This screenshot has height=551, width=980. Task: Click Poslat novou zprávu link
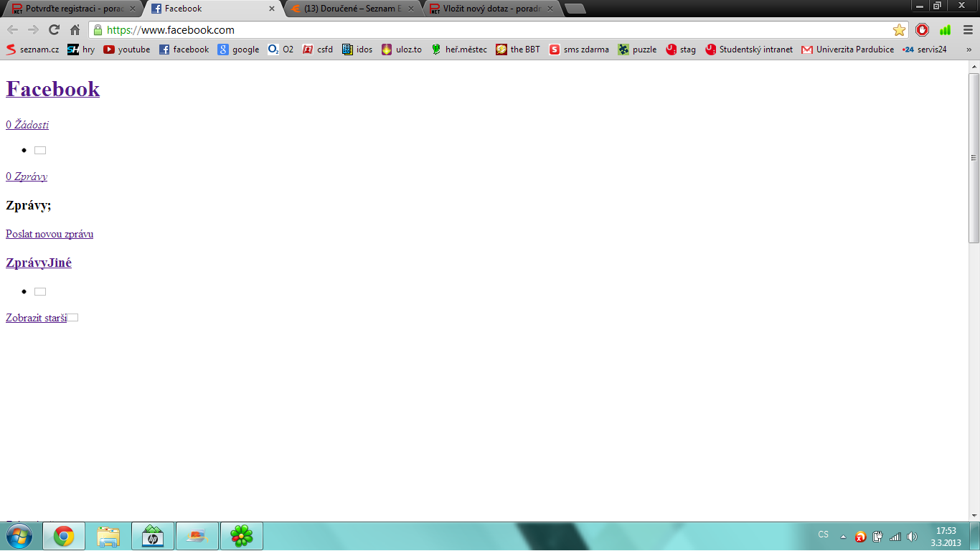pos(50,234)
